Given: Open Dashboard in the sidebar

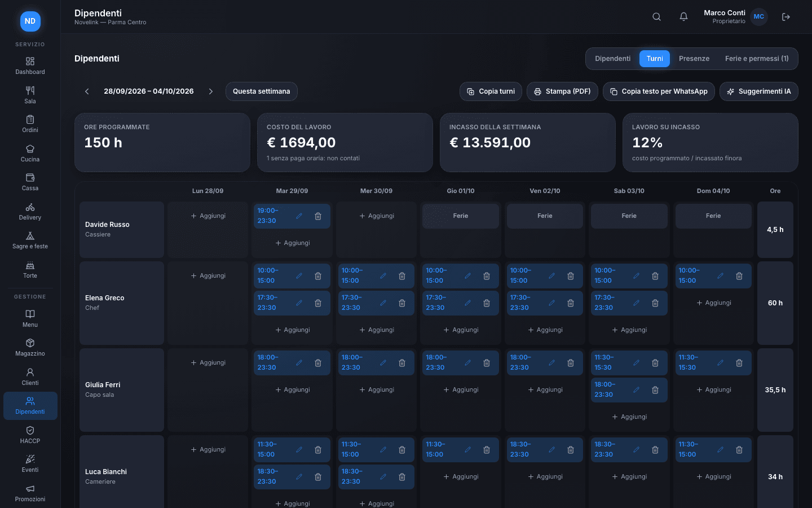Looking at the screenshot, I should coord(30,66).
